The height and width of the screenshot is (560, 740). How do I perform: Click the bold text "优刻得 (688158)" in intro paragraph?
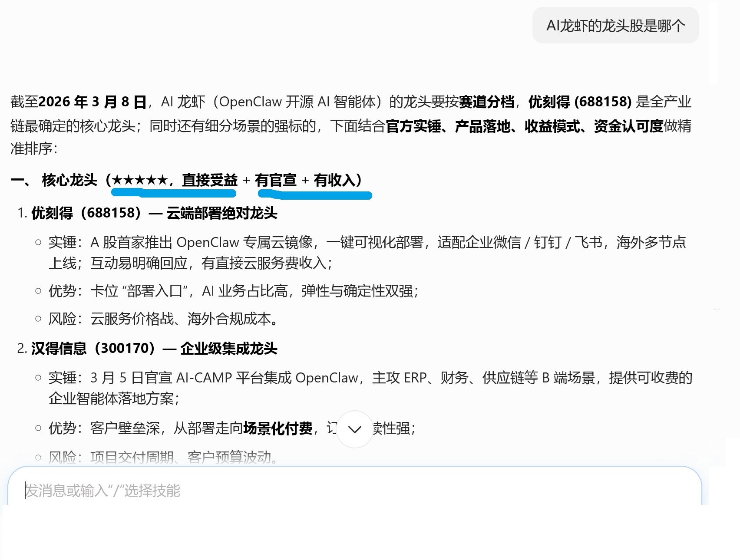tap(580, 102)
